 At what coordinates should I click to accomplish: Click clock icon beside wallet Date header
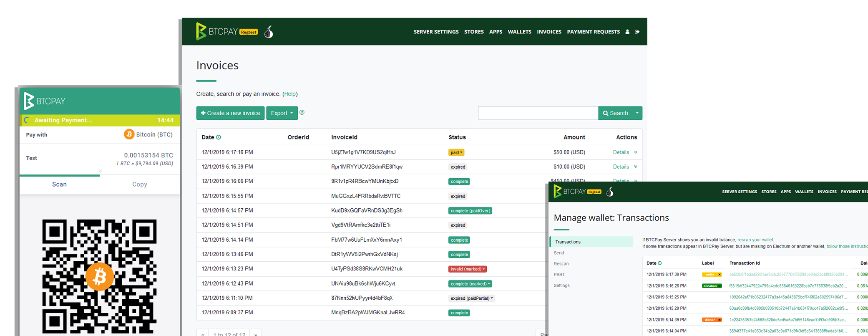pyautogui.click(x=660, y=263)
